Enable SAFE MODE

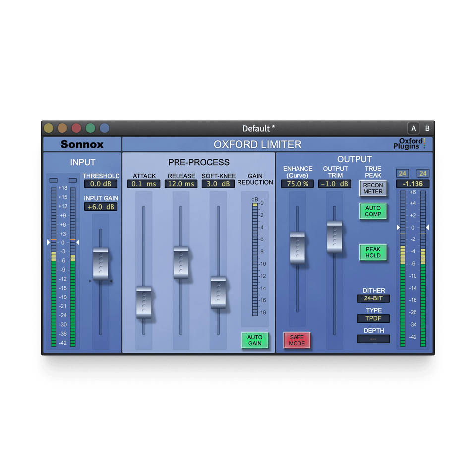coord(297,339)
